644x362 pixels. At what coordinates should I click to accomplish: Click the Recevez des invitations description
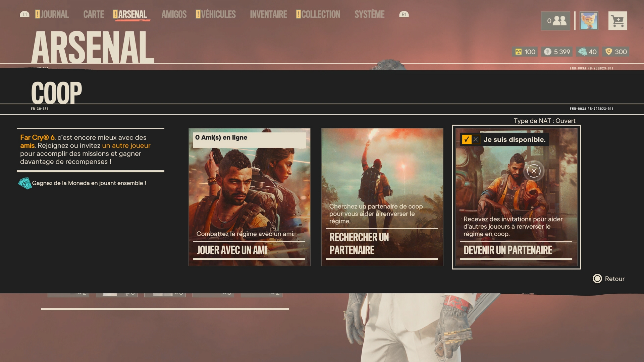pos(513,227)
